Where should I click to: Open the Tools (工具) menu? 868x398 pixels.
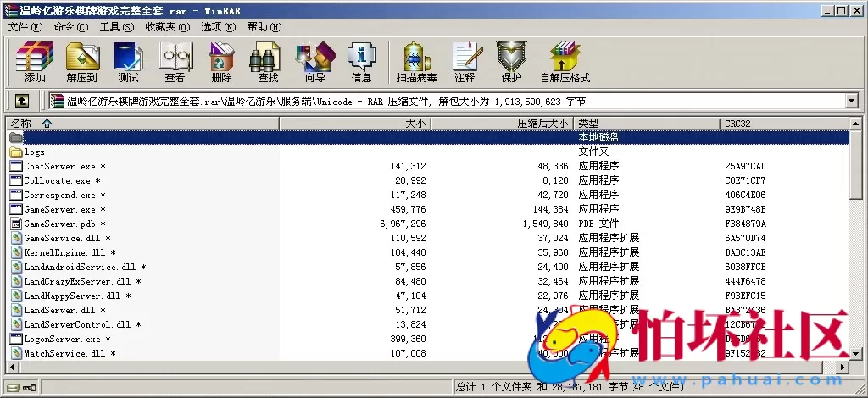point(117,27)
